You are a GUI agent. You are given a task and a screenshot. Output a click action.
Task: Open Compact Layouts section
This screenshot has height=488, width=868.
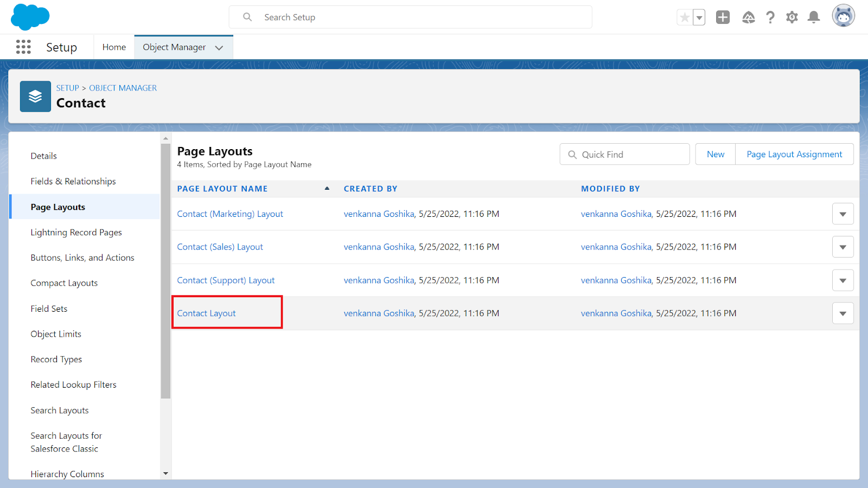(64, 283)
